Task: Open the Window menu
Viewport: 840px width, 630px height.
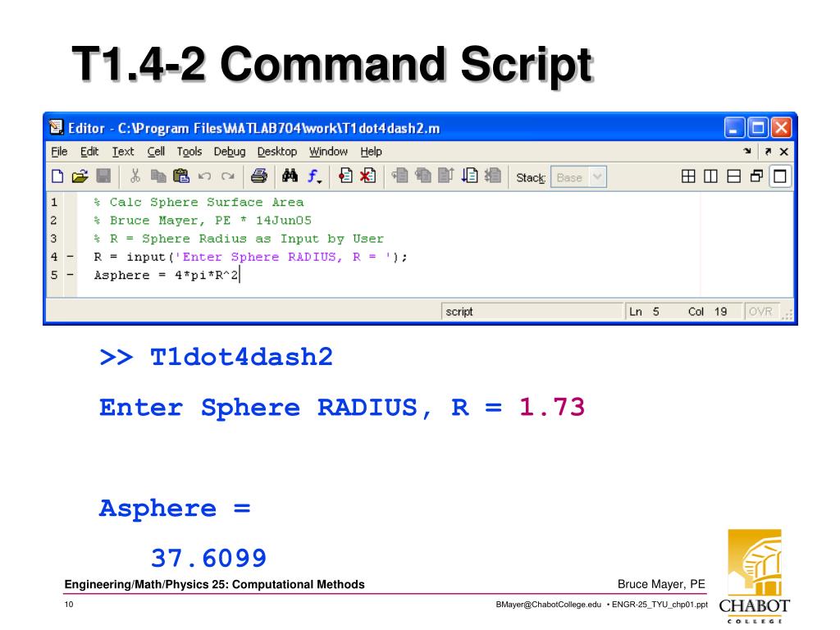Action: click(328, 152)
